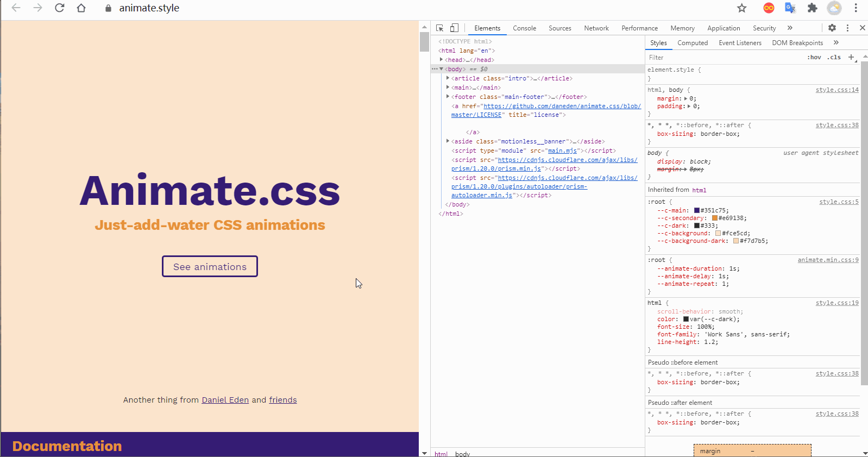Open the Memory tab
868x457 pixels.
pyautogui.click(x=682, y=28)
